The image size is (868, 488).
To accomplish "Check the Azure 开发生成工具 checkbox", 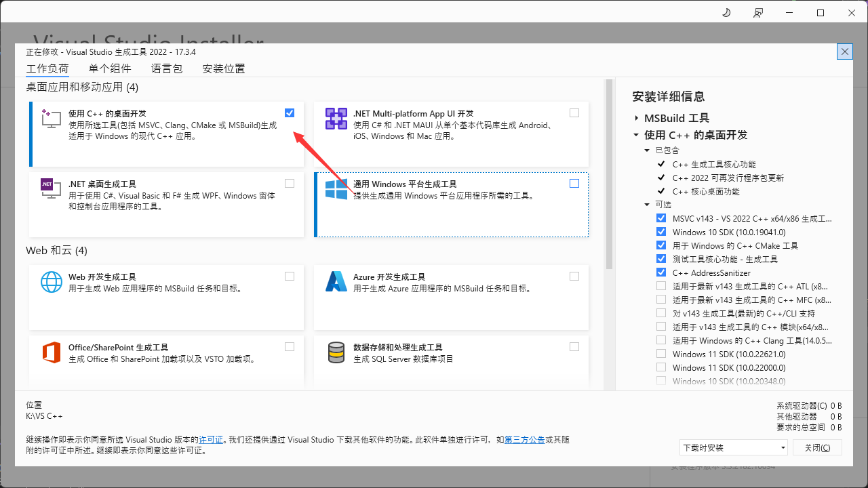I will 574,277.
